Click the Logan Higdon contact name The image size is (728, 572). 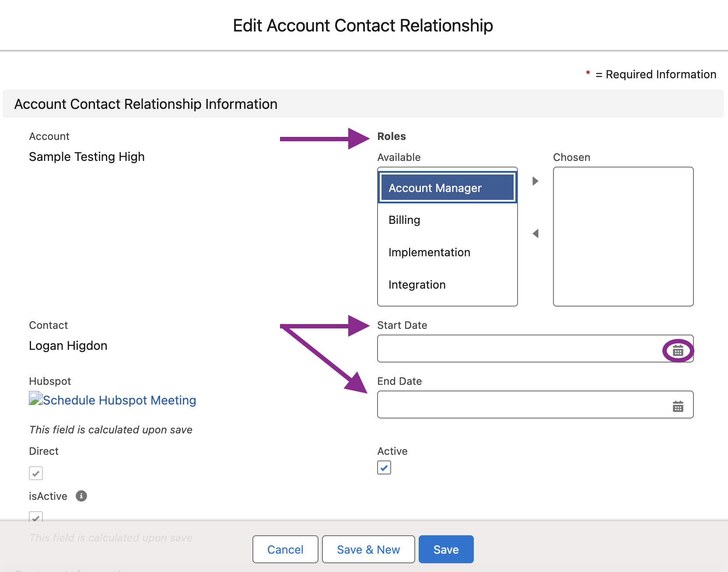(x=68, y=345)
